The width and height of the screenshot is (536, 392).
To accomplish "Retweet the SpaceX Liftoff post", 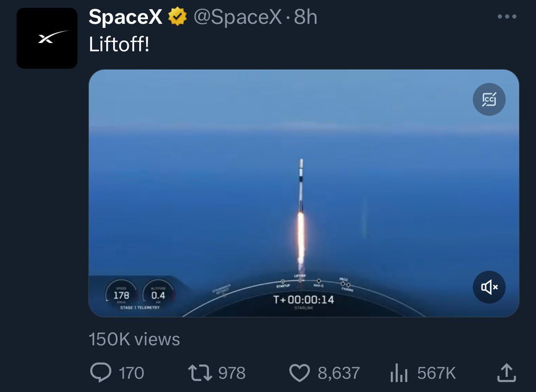I will click(x=200, y=373).
